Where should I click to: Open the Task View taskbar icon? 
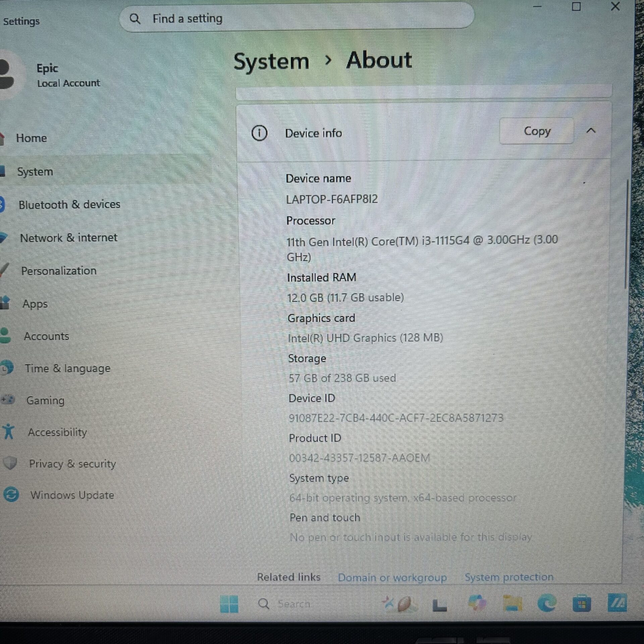tap(440, 605)
